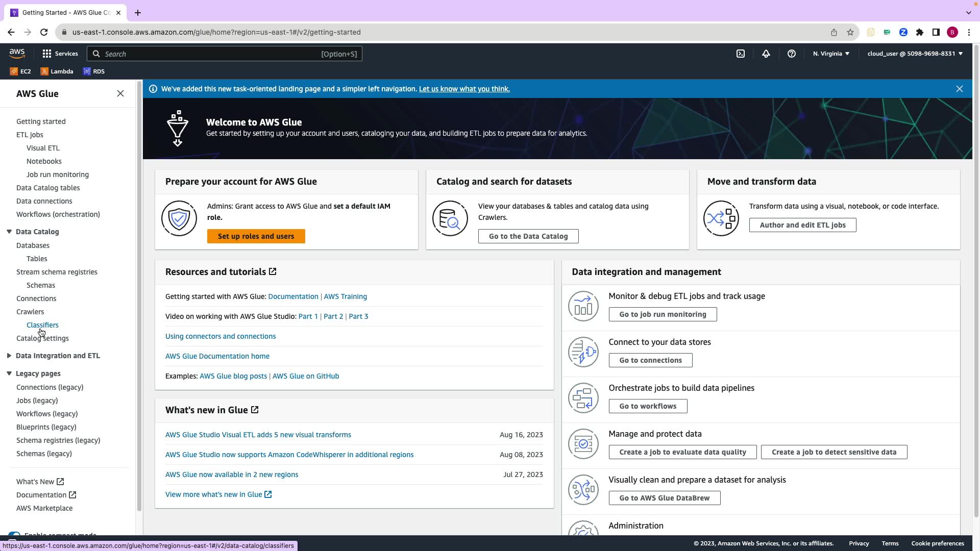Image resolution: width=980 pixels, height=551 pixels.
Task: Collapse the Data Catalog section
Action: pyautogui.click(x=9, y=232)
